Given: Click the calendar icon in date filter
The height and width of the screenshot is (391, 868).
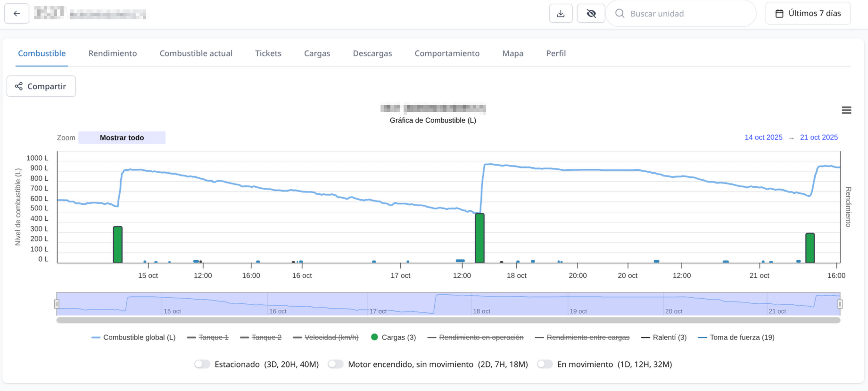Looking at the screenshot, I should point(779,14).
